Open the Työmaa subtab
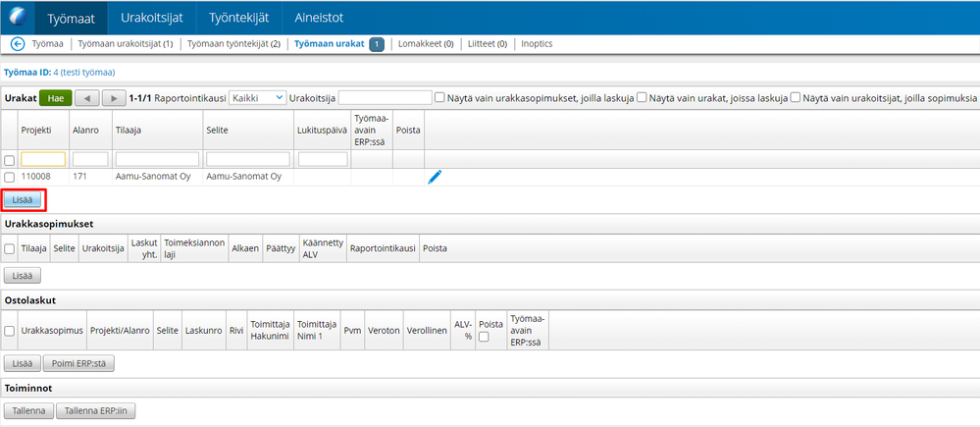Image resolution: width=980 pixels, height=427 pixels. point(47,44)
